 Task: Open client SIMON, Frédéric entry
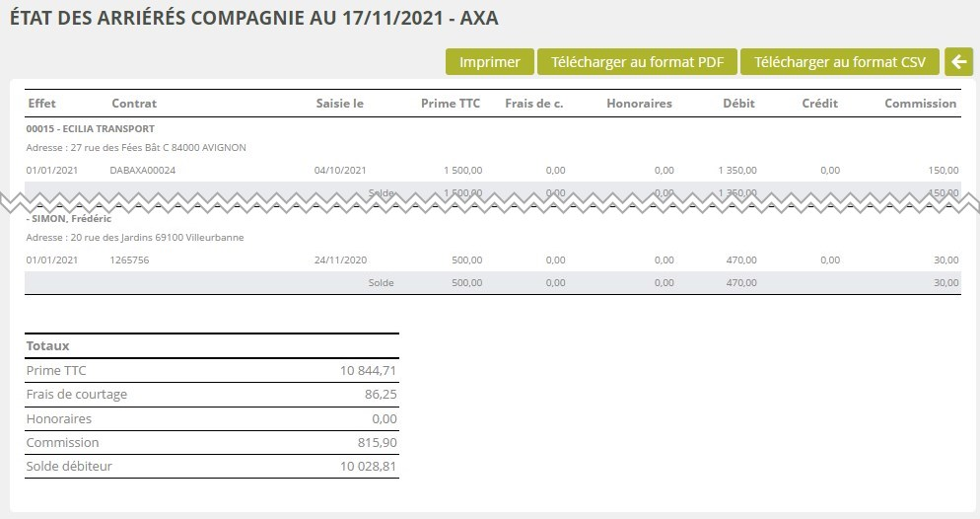point(69,219)
